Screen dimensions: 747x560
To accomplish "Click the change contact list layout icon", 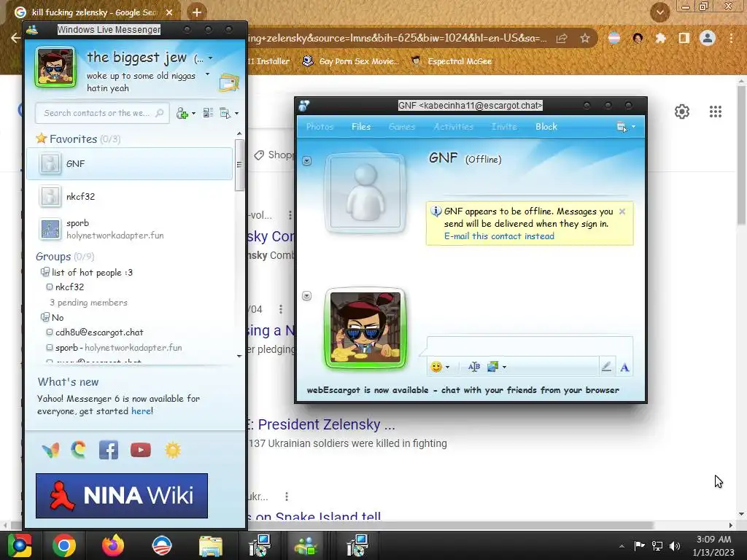I will point(208,113).
